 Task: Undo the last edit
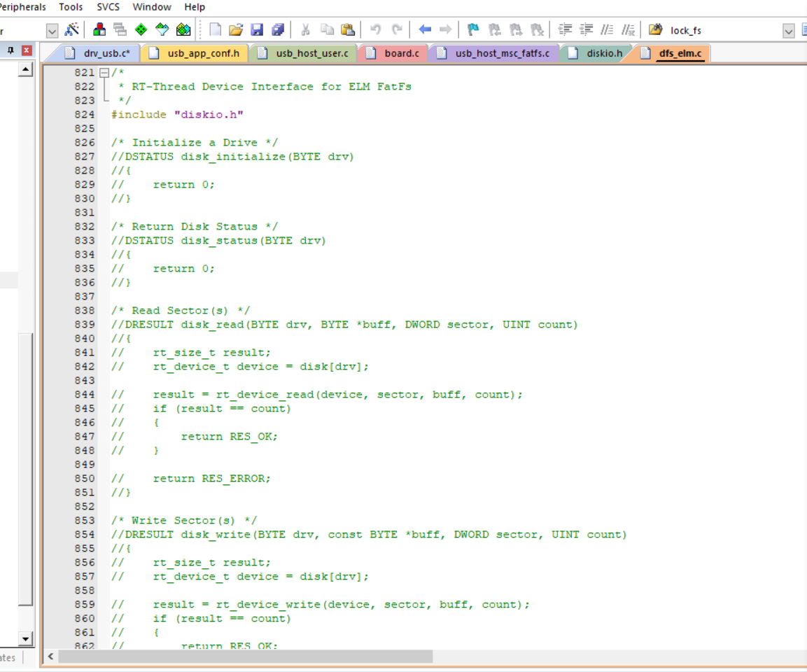click(376, 30)
